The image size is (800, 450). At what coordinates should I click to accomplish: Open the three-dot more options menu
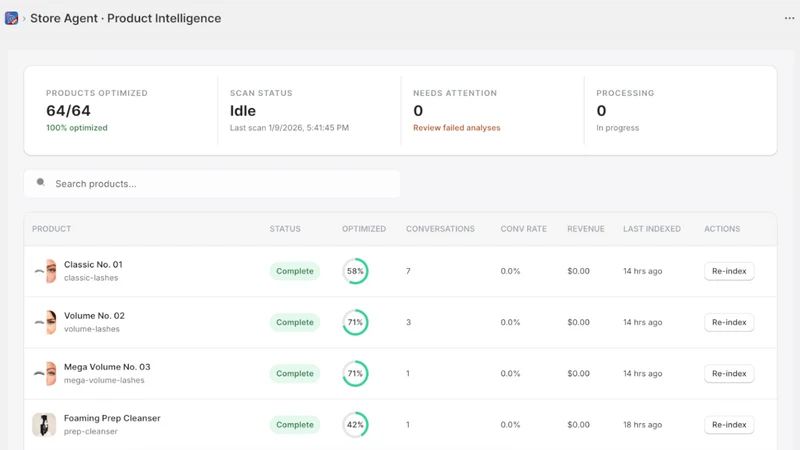(x=789, y=18)
